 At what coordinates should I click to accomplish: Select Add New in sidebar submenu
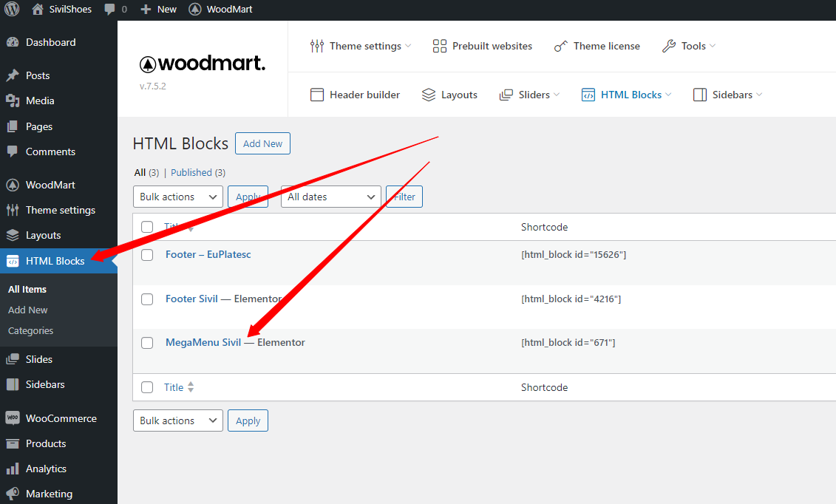coord(28,310)
